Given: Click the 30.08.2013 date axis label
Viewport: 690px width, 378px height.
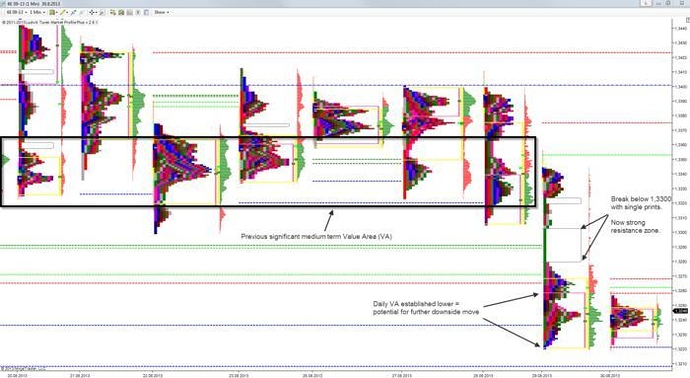Looking at the screenshot, I should 610,375.
